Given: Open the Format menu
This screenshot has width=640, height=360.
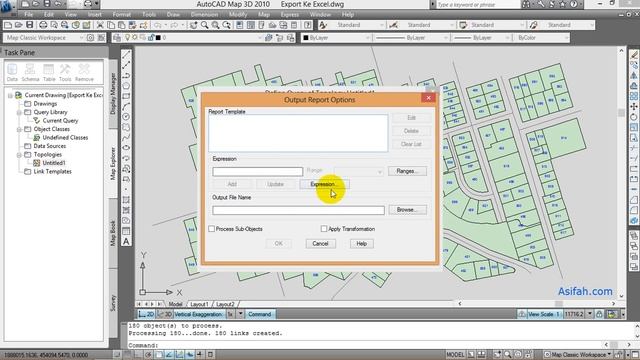Looking at the screenshot, I should 122,14.
